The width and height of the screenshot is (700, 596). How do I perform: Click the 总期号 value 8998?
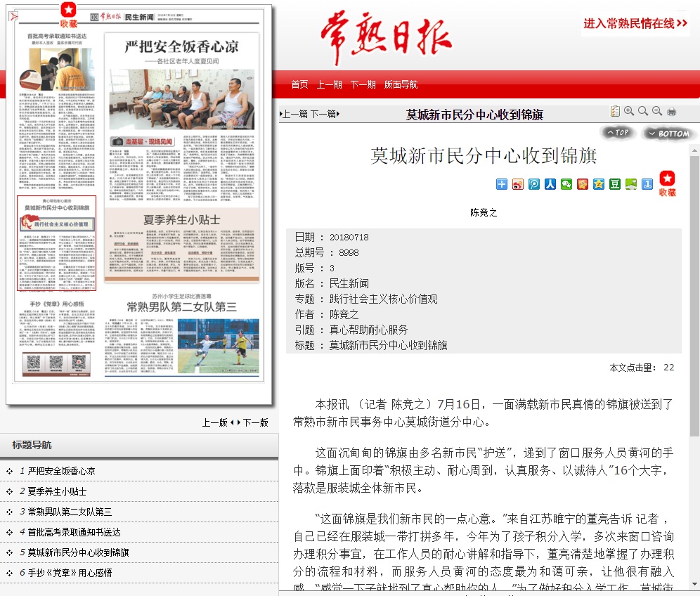coord(349,253)
